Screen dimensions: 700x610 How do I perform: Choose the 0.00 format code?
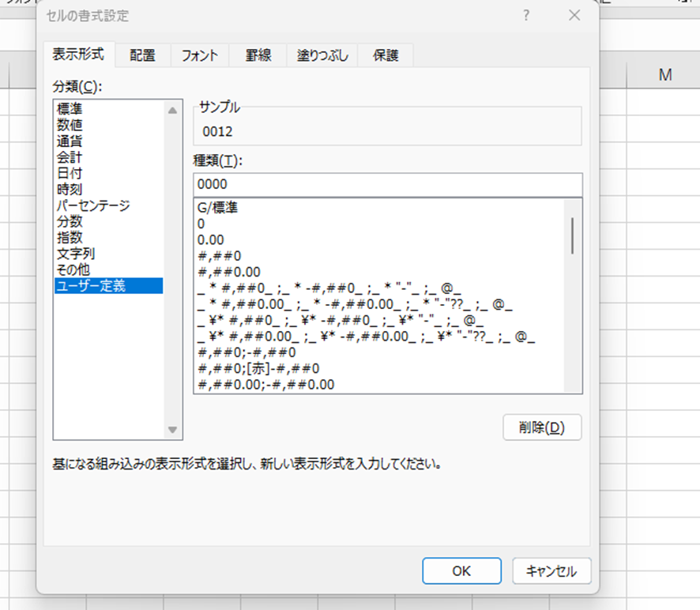pos(210,240)
